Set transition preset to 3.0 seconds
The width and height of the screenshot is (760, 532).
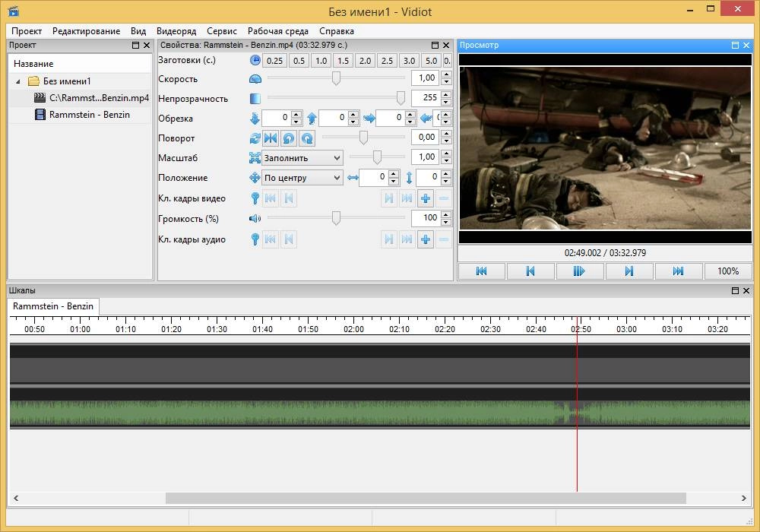[409, 61]
